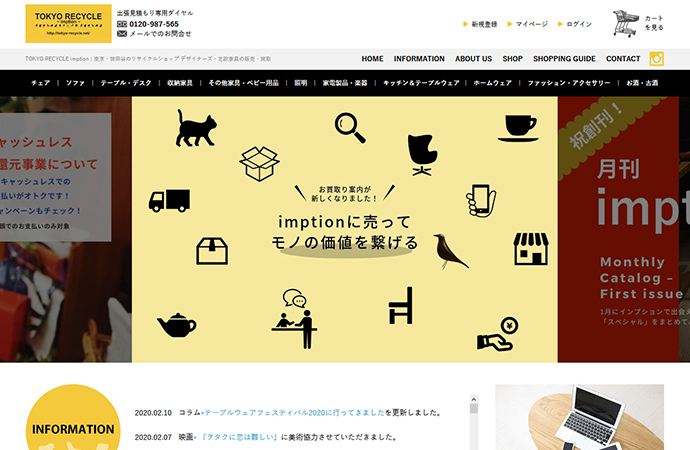This screenshot has height=450, width=690.
Task: Click phone number 0120-987-565
Action: coord(154,24)
